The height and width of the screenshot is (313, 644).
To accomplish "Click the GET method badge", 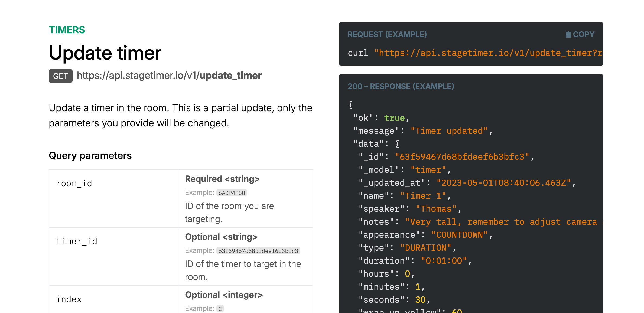I will pyautogui.click(x=60, y=76).
